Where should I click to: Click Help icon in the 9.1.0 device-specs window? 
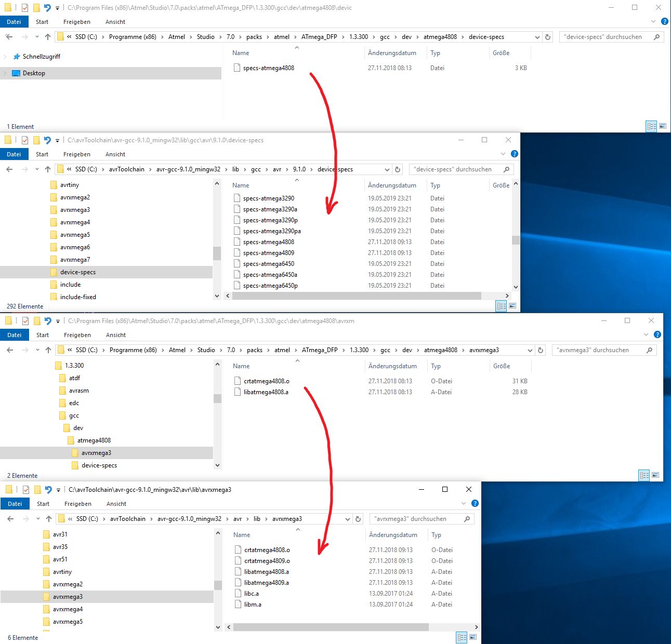(x=515, y=154)
